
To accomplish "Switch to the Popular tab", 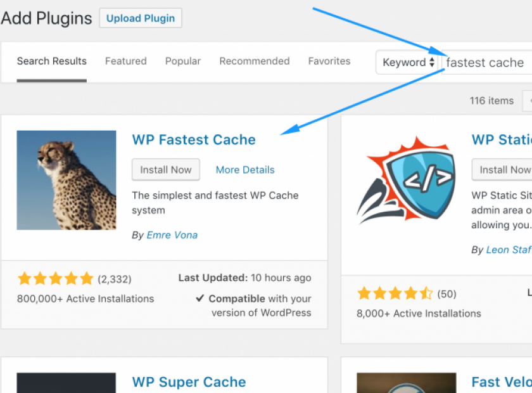I will (183, 61).
